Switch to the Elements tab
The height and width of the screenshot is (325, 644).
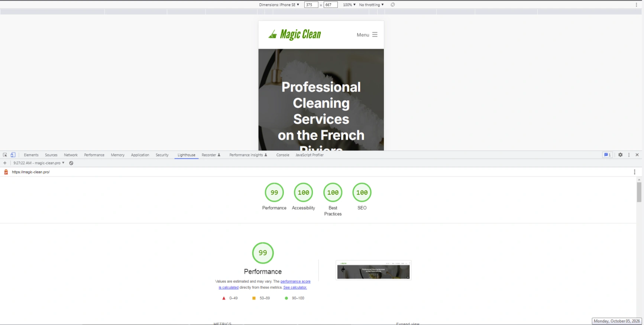(31, 155)
